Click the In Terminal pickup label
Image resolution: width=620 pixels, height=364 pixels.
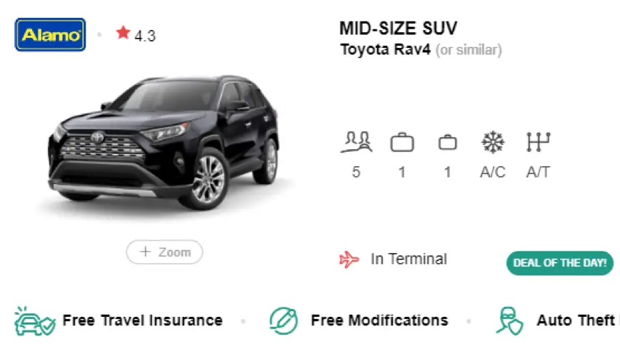click(x=409, y=259)
